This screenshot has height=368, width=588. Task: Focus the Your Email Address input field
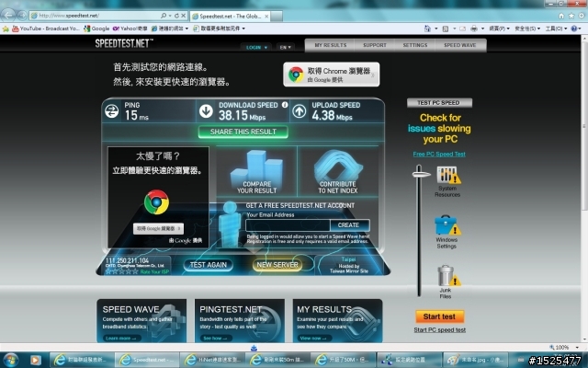[x=288, y=225]
